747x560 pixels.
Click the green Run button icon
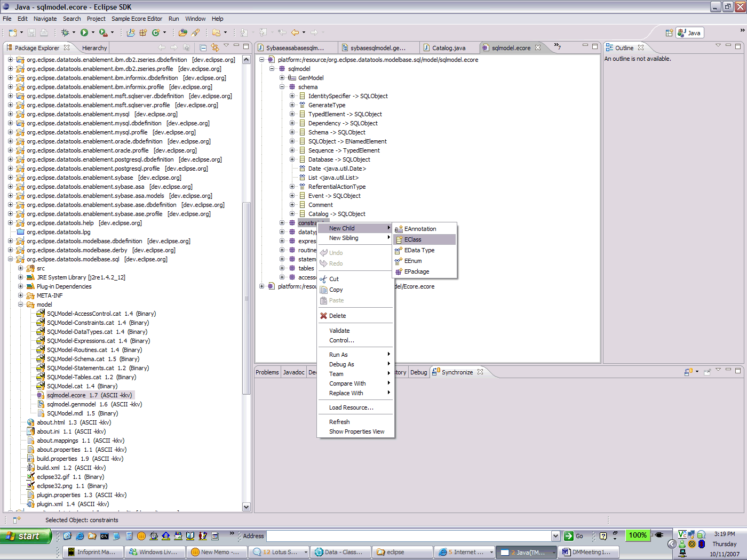(84, 33)
